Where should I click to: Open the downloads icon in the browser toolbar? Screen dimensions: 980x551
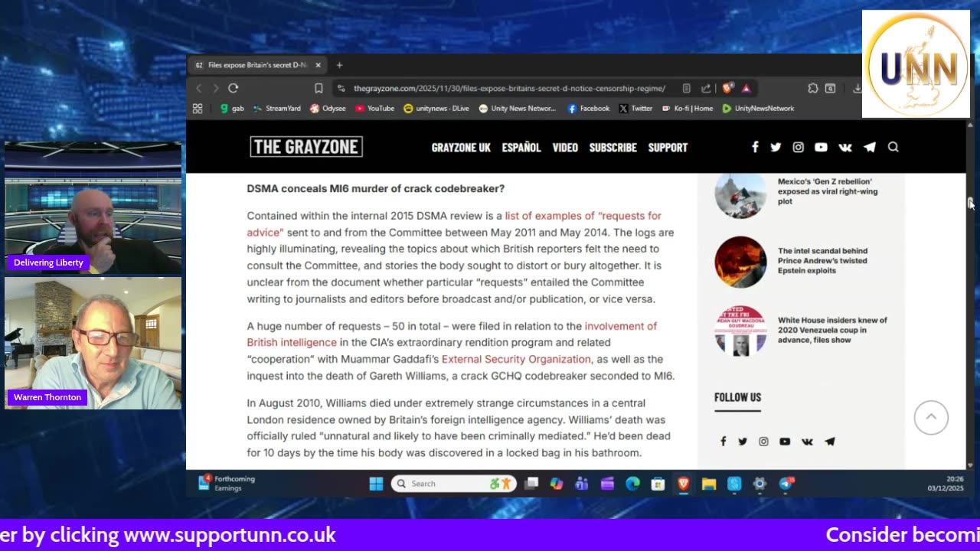click(x=857, y=88)
